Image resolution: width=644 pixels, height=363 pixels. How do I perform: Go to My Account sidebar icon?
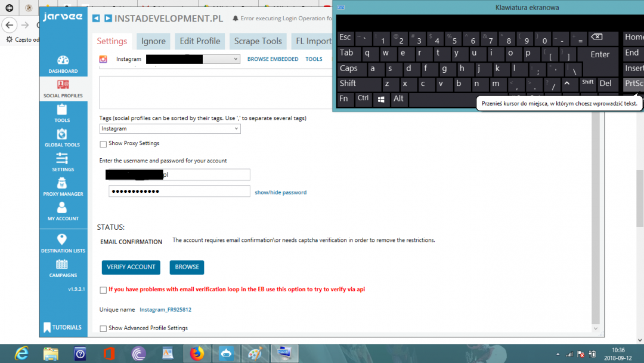pos(63,211)
